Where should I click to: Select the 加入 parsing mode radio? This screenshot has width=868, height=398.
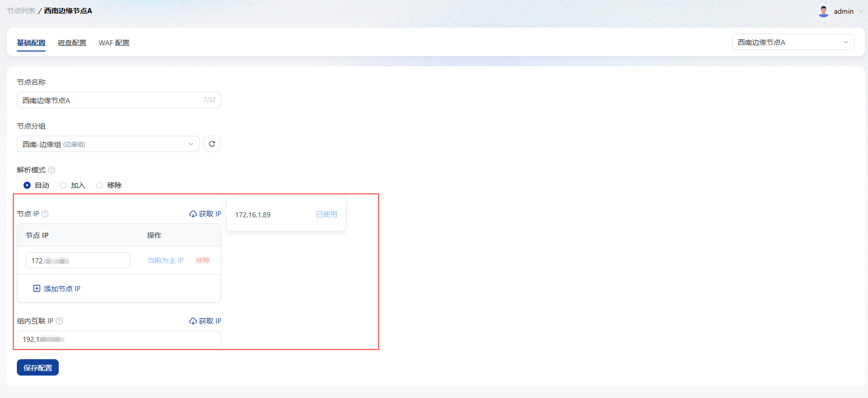(63, 185)
